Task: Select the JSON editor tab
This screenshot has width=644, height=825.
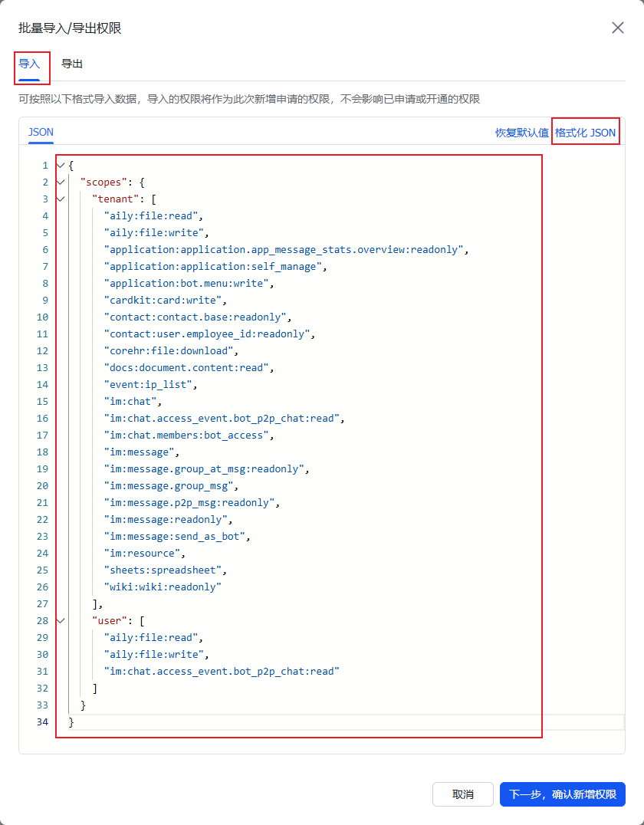Action: pos(41,132)
